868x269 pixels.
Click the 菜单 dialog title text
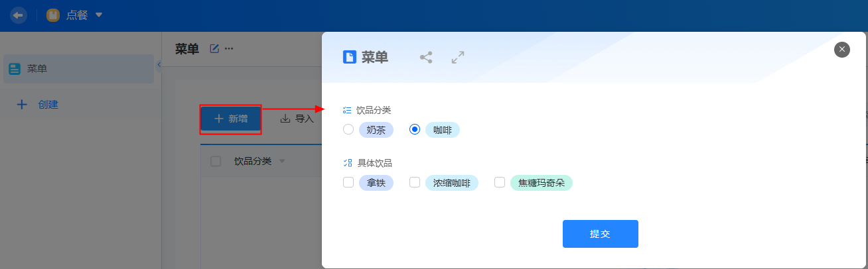pyautogui.click(x=375, y=57)
